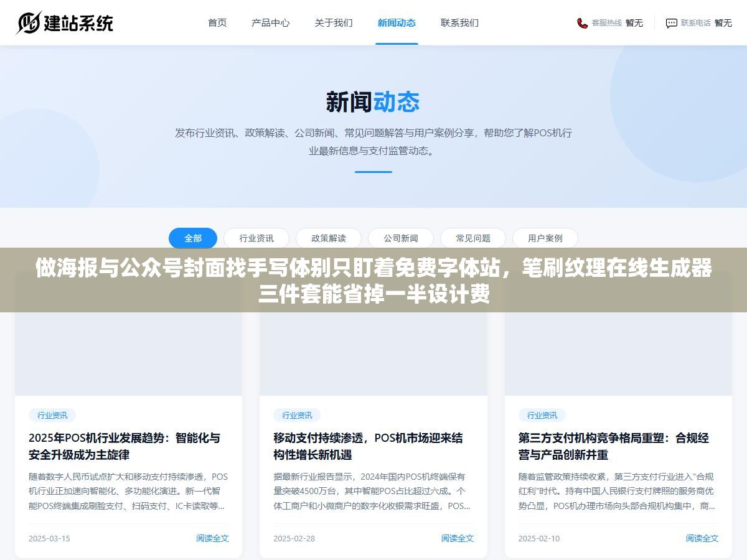Click the hero description 发布行业资讯、政策解读
The width and height of the screenshot is (747, 560).
tap(374, 142)
